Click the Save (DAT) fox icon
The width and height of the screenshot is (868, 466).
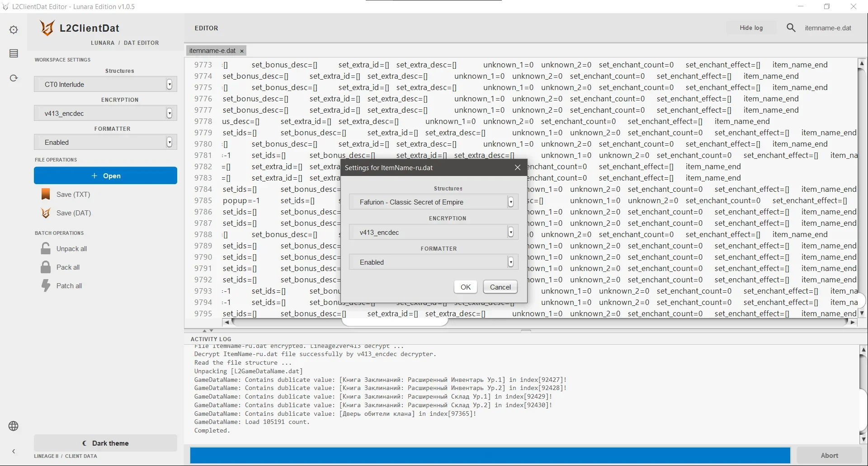pyautogui.click(x=46, y=213)
